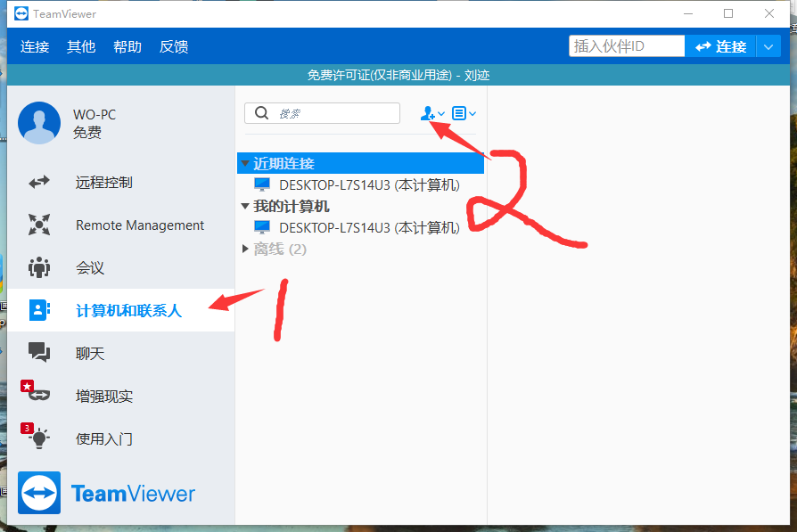797x532 pixels.
Task: Click the TeamViewer title bar logo icon
Action: coord(21,13)
